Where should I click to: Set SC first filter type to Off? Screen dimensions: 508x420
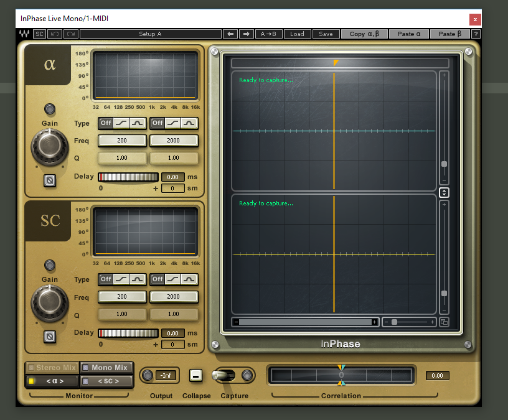(106, 279)
